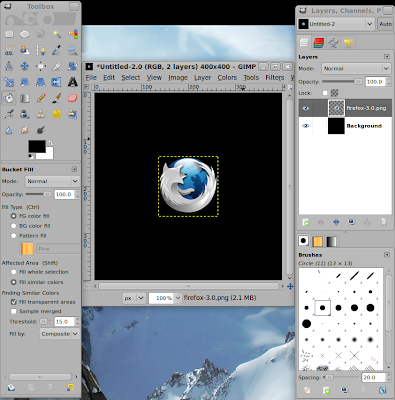Click the Layers Opacity slider
This screenshot has width=395, height=400.
[342, 81]
